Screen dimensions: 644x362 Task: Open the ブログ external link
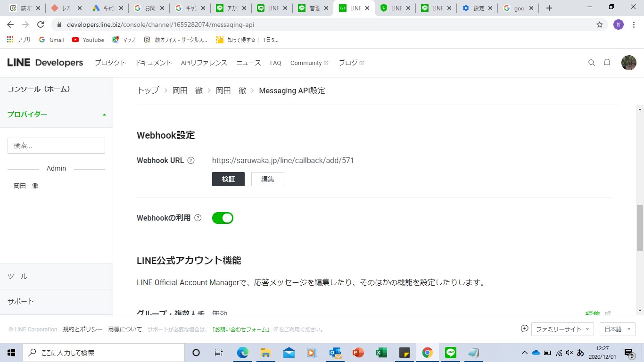pyautogui.click(x=351, y=63)
